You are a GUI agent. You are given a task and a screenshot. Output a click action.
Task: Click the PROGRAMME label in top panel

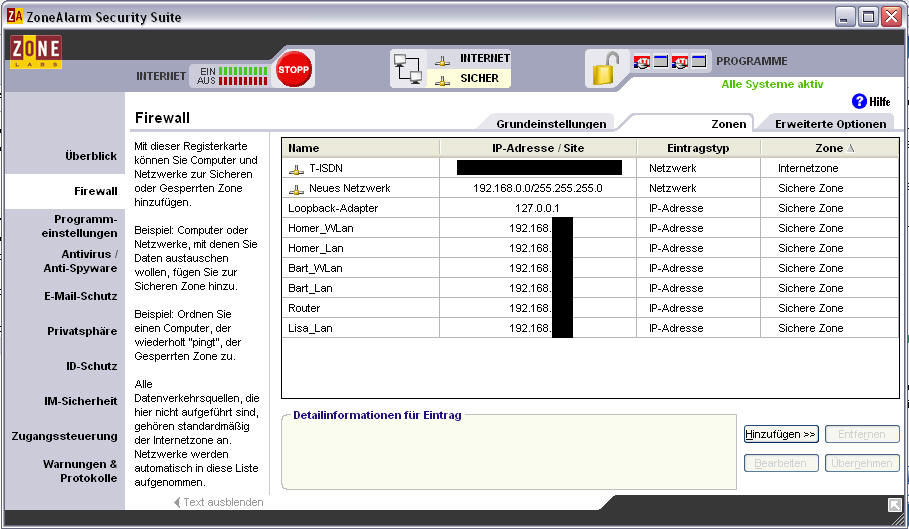click(x=751, y=61)
